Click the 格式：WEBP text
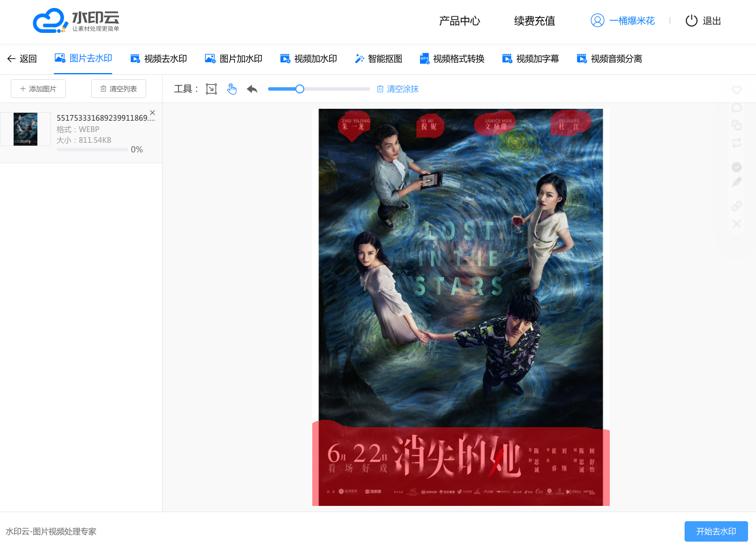The height and width of the screenshot is (545, 756). 78,129
